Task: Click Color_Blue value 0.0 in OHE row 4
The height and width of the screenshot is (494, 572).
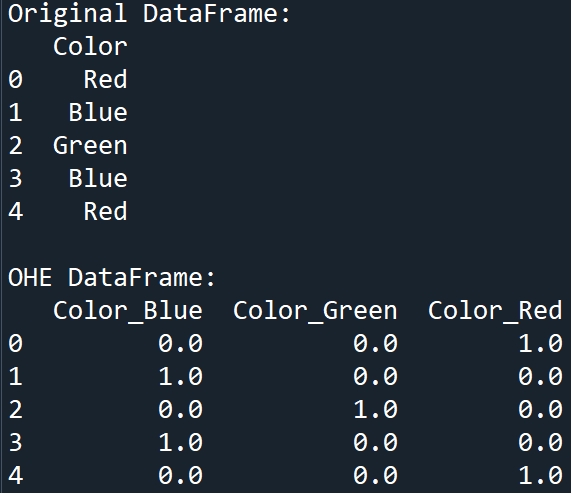Action: (x=181, y=475)
